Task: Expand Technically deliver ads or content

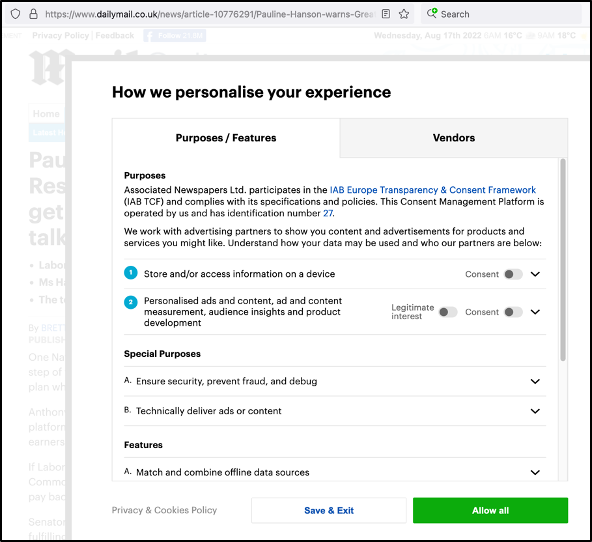Action: 535,411
